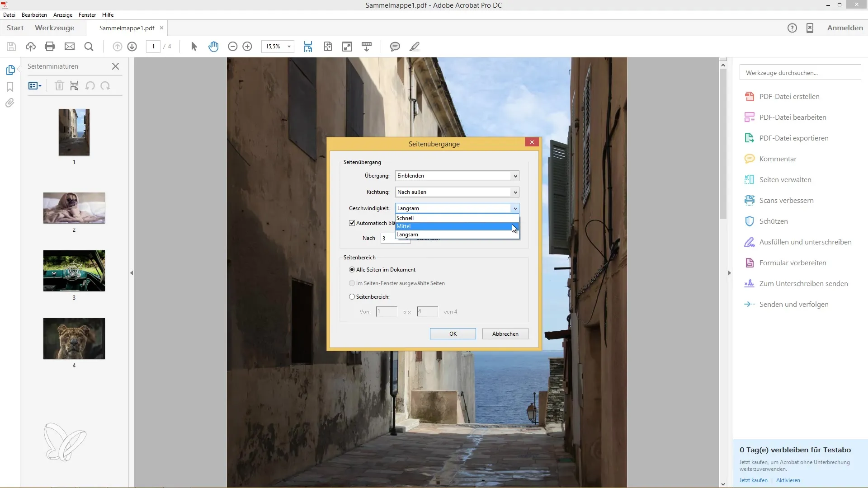The height and width of the screenshot is (488, 868).
Task: Choose Mittel in speed list
Action: [x=457, y=226]
